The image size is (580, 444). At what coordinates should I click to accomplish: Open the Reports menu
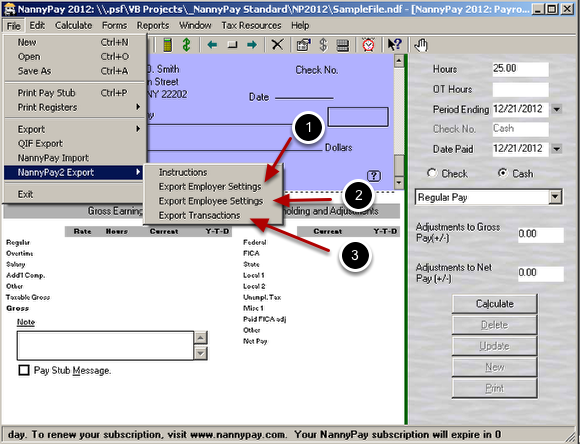[x=153, y=26]
